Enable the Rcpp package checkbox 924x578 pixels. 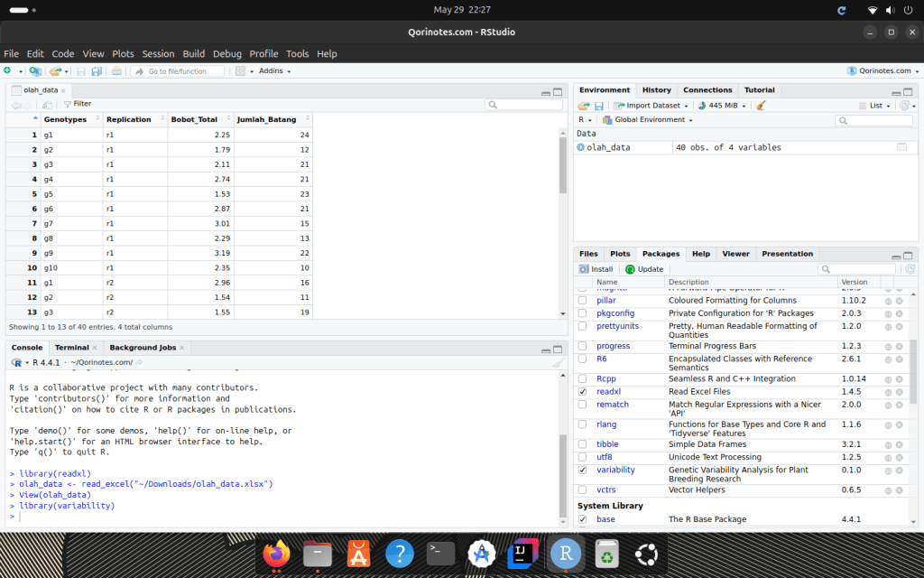click(x=582, y=379)
